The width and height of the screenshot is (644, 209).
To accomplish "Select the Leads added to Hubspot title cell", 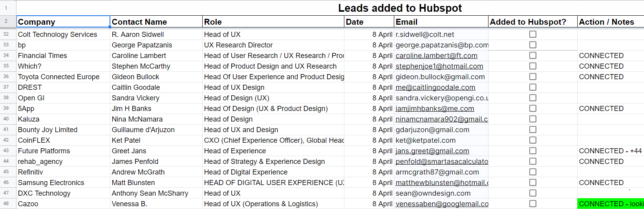I will (x=400, y=8).
